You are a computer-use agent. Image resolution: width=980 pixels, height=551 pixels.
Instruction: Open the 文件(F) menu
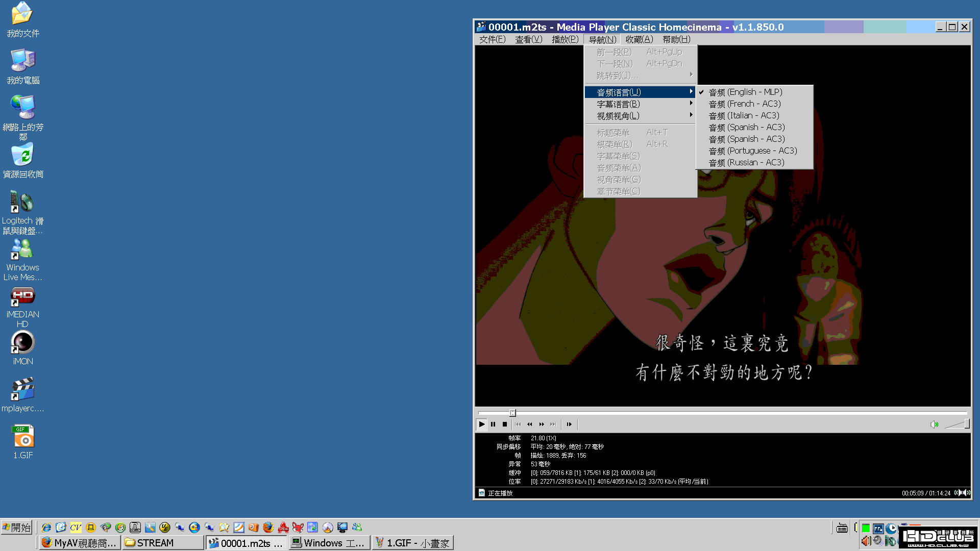coord(492,39)
